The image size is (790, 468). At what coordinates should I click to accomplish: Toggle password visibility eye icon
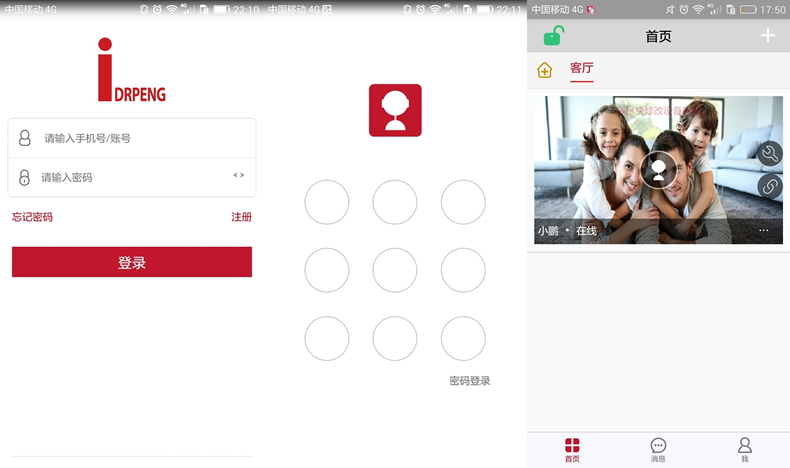tap(238, 176)
